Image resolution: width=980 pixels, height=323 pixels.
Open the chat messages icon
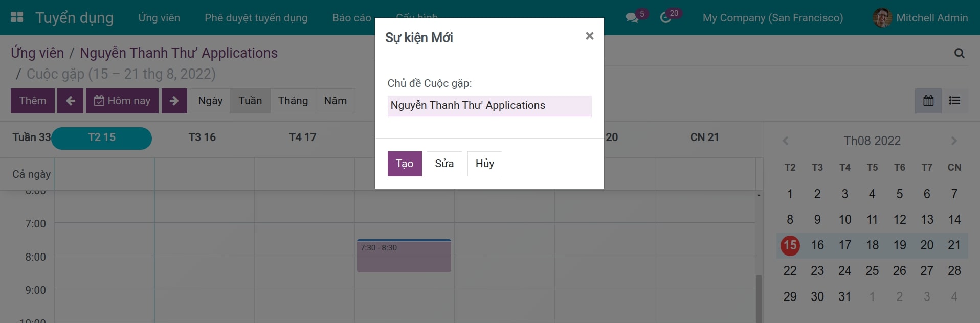(632, 18)
